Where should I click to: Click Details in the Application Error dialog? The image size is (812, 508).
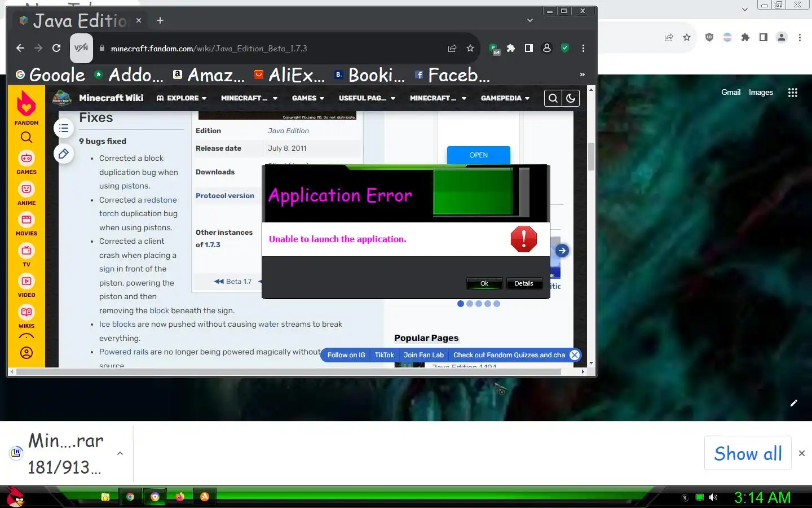pyautogui.click(x=524, y=283)
